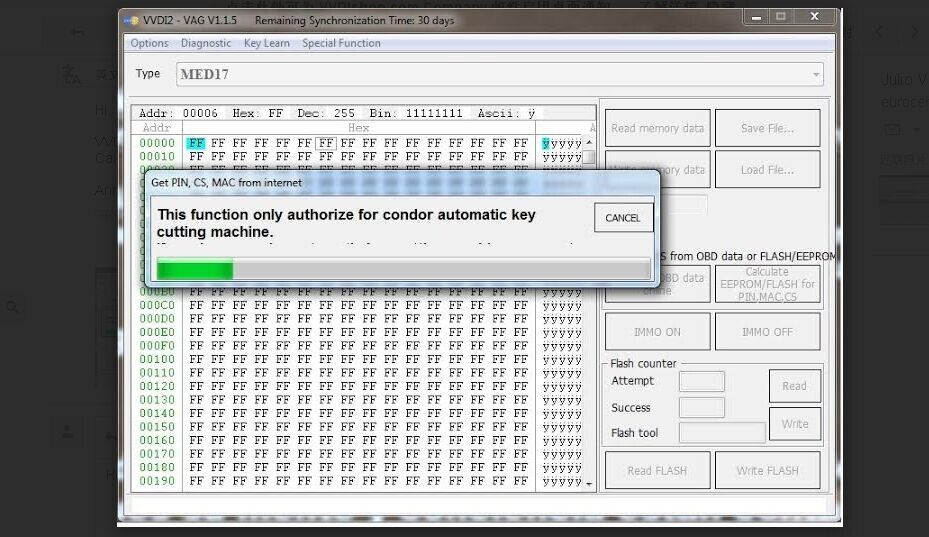The image size is (929, 537).
Task: Open the Diagnostic menu
Action: [206, 43]
